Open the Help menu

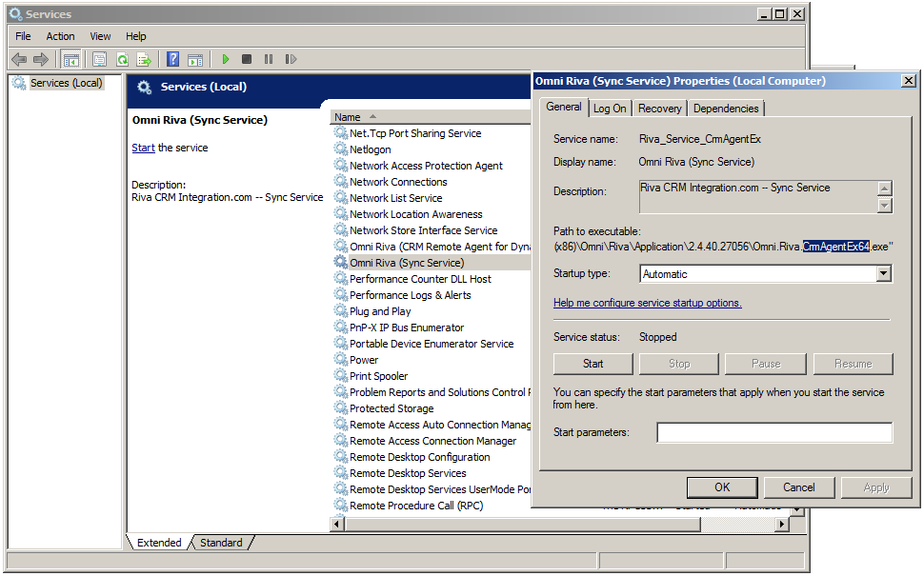click(x=135, y=36)
